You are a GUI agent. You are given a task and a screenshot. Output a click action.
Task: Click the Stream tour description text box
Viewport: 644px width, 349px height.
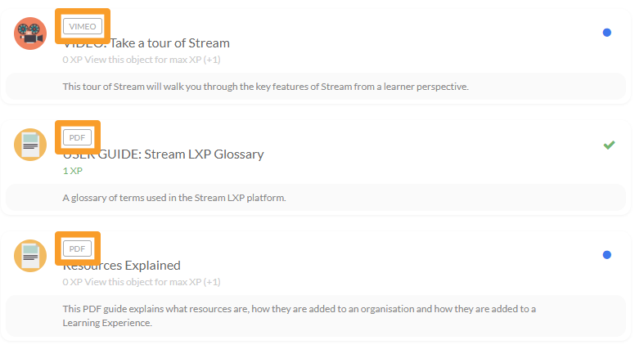tap(315, 86)
